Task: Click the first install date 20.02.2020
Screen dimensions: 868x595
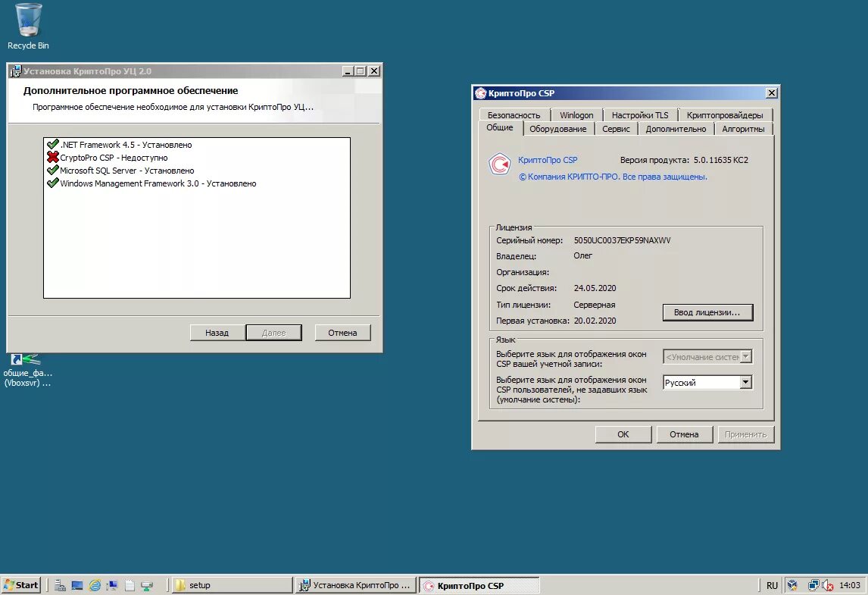Action: (x=595, y=320)
